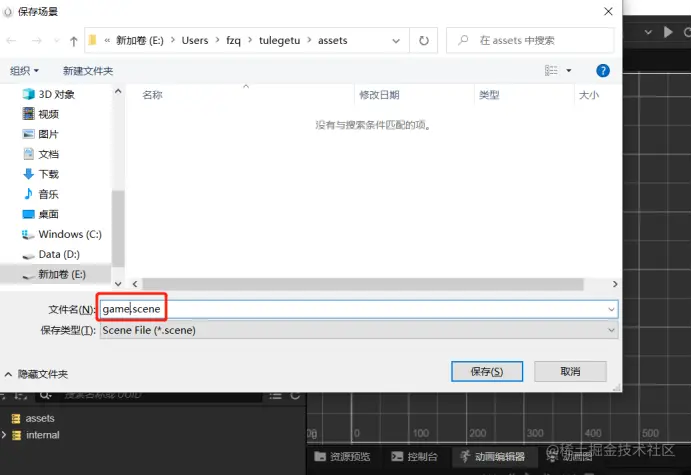Click the 在 assets 中搜索 search box
This screenshot has width=692, height=475.
click(x=530, y=41)
